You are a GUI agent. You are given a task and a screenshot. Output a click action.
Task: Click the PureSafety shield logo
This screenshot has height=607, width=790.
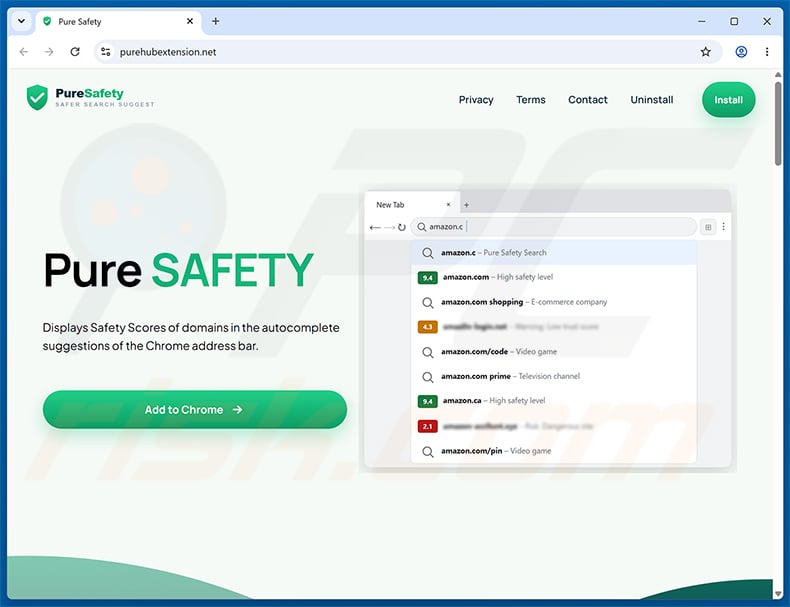37,97
